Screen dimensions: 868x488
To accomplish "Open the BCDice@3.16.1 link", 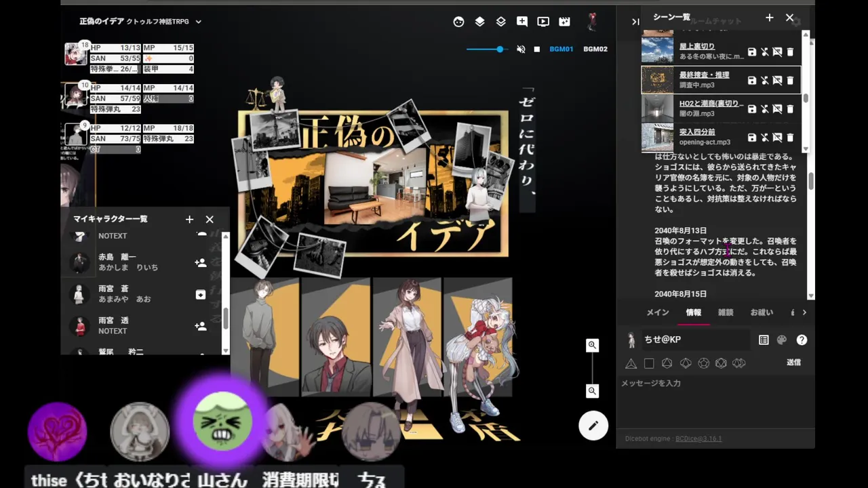I will click(x=698, y=439).
